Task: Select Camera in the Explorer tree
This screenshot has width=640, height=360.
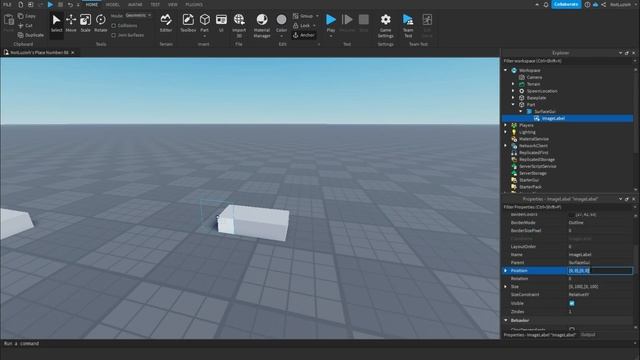Action: click(x=534, y=77)
